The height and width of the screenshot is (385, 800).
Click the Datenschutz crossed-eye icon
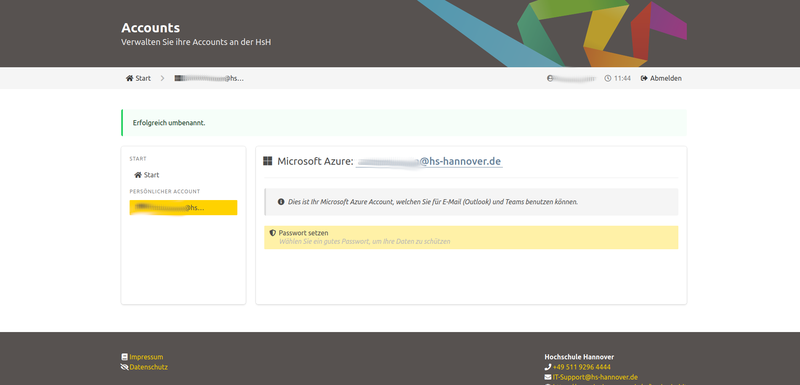(x=124, y=367)
